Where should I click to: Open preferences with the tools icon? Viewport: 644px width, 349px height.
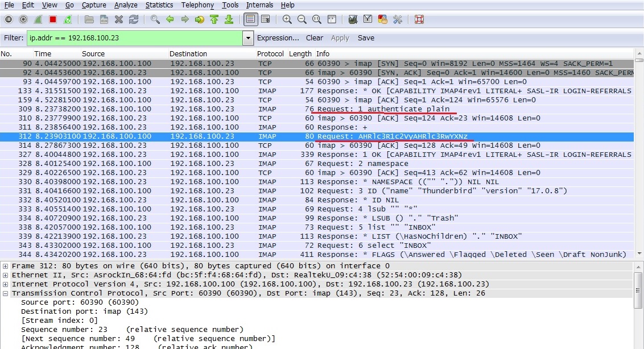pos(398,19)
